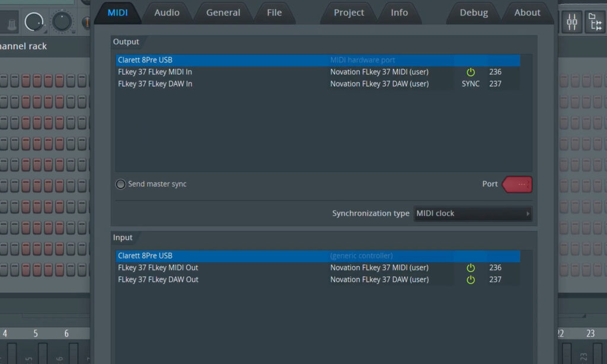Open the Audio settings tab
Screen dimensions: 607x364
(x=167, y=12)
